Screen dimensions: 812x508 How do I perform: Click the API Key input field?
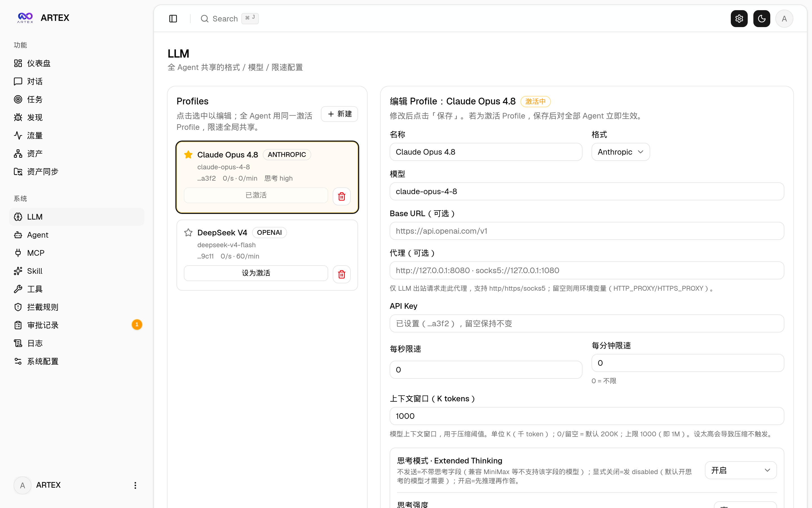click(587, 323)
